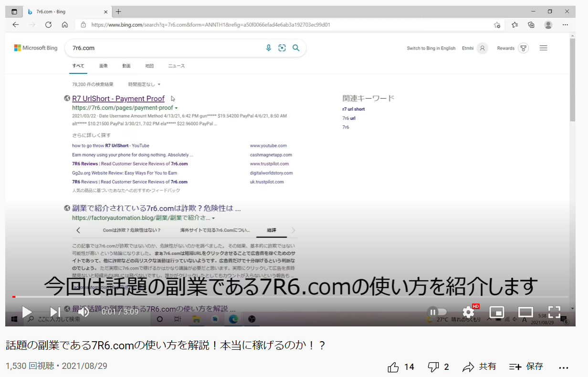Click carousel right chevron in result card

point(293,230)
